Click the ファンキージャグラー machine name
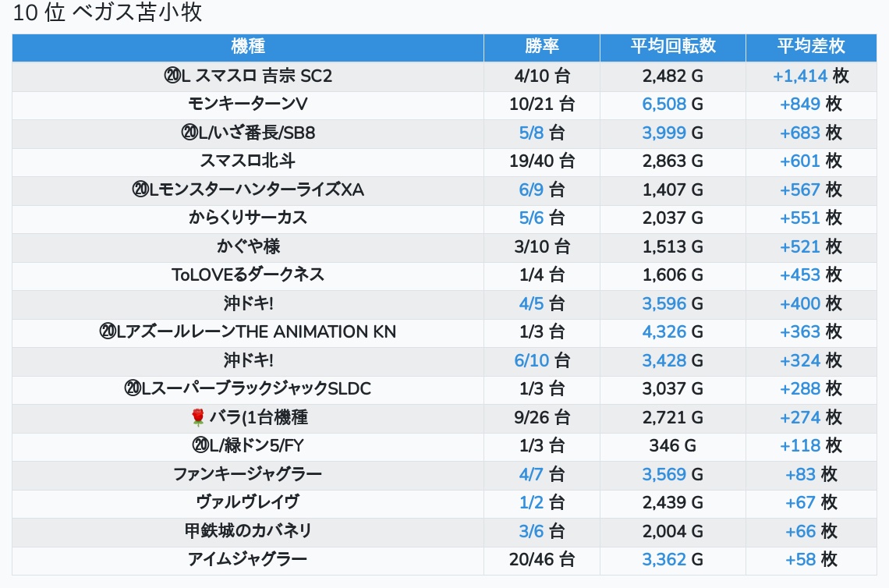This screenshot has width=889, height=588. coord(248,474)
